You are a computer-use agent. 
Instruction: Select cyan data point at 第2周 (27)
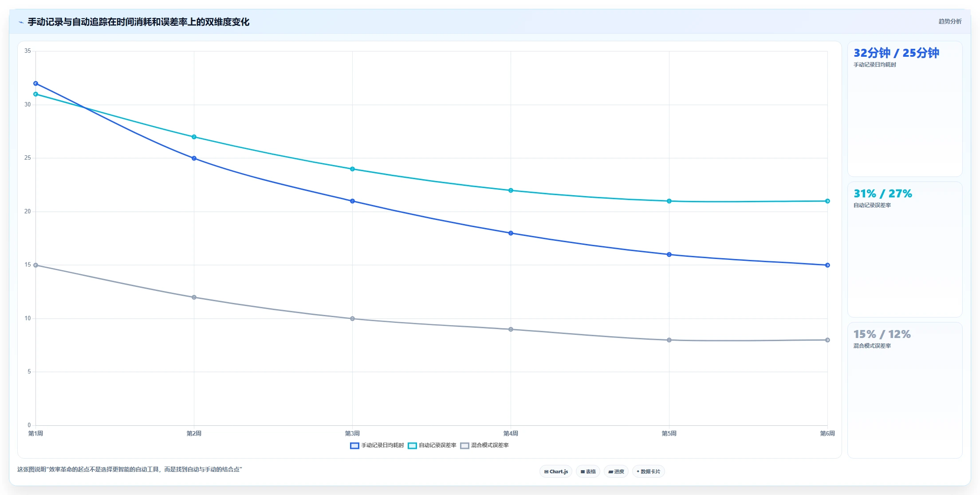pos(194,137)
